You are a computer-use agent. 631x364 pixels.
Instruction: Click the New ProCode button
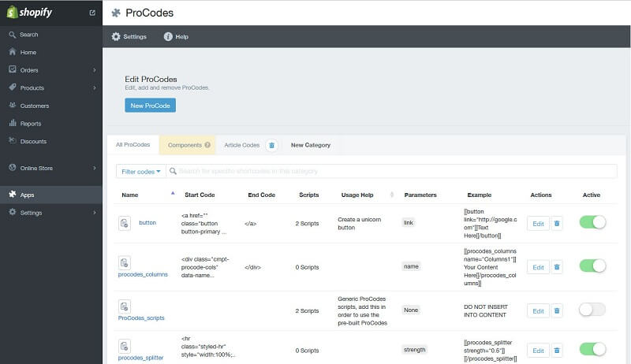click(x=150, y=106)
